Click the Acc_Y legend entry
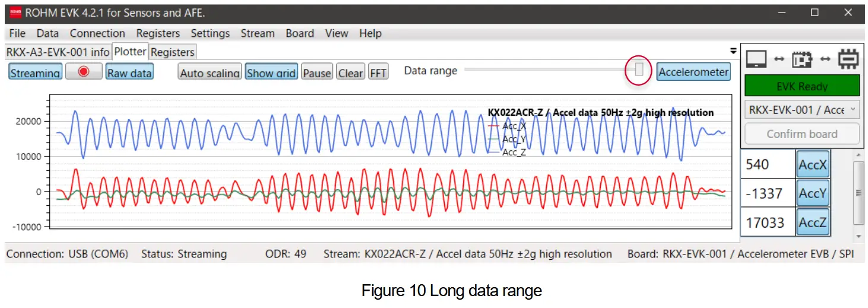Screen dimensions: 868x308 [x=507, y=139]
